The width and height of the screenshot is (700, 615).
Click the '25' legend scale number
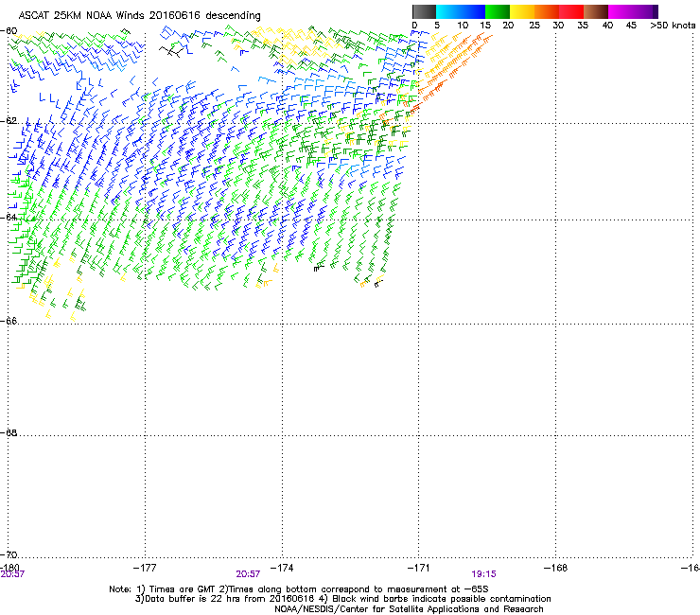click(534, 26)
